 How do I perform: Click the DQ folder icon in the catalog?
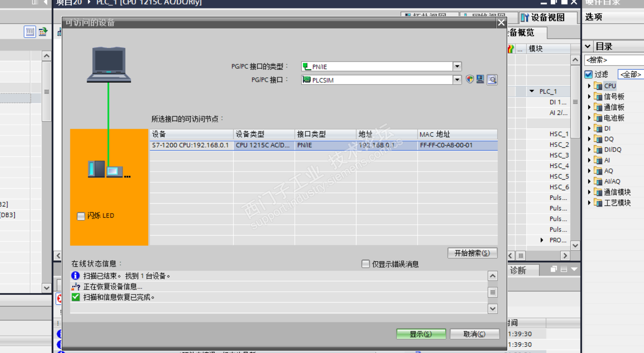click(x=598, y=139)
